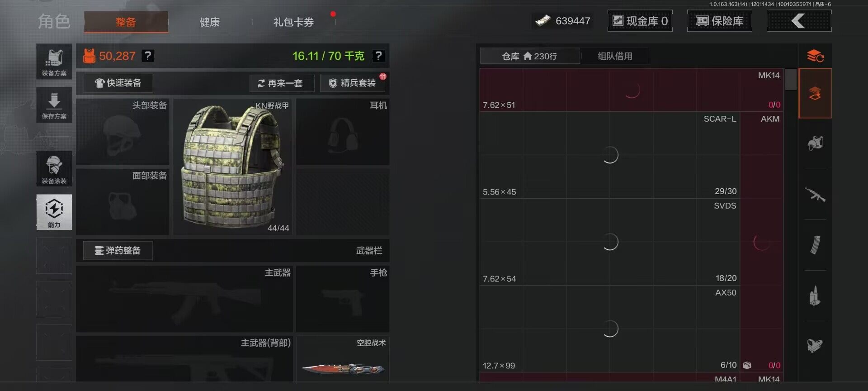Click question mark beside 50,287 gear value
The height and width of the screenshot is (391, 868).
point(148,56)
